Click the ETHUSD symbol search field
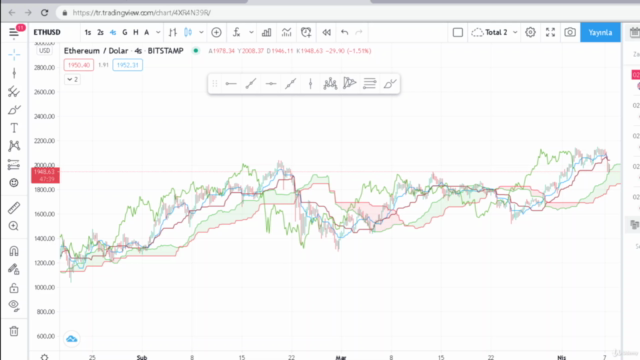 (x=47, y=32)
